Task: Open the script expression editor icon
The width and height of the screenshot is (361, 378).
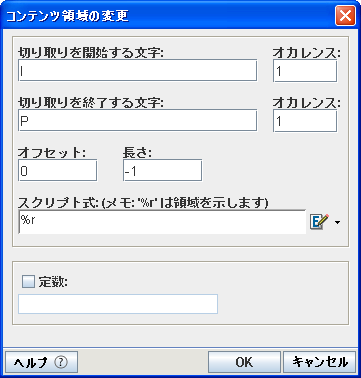Action: pyautogui.click(x=319, y=222)
